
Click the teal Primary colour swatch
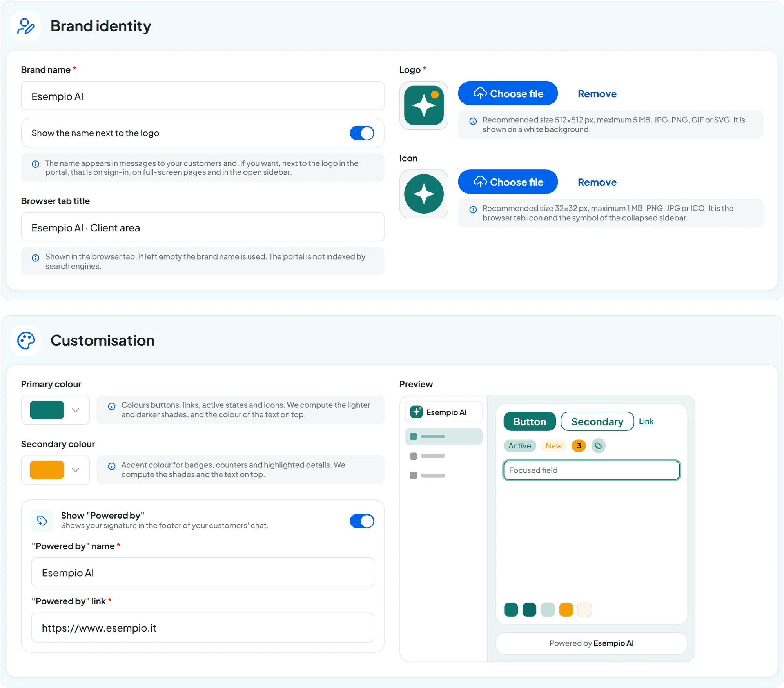coord(47,410)
